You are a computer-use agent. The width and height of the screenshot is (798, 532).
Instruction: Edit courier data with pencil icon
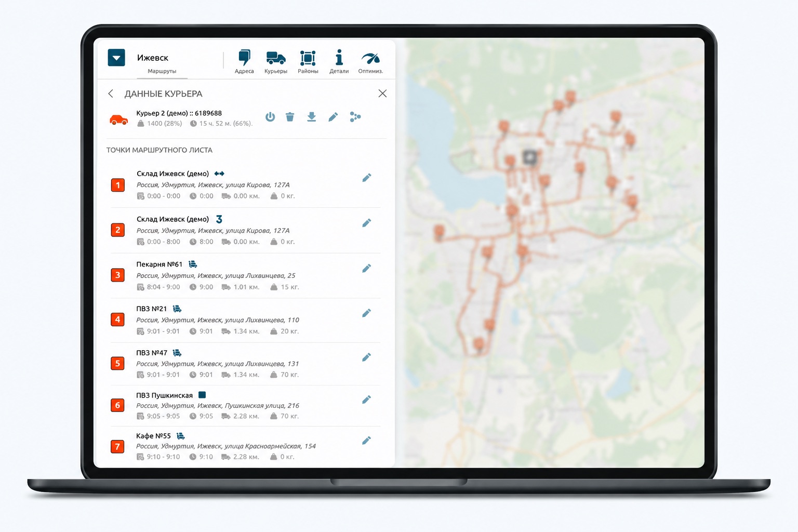coord(333,117)
